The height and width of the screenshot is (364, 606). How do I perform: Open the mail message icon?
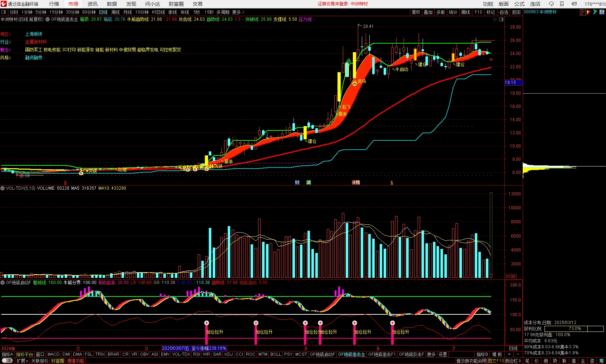click(x=574, y=4)
